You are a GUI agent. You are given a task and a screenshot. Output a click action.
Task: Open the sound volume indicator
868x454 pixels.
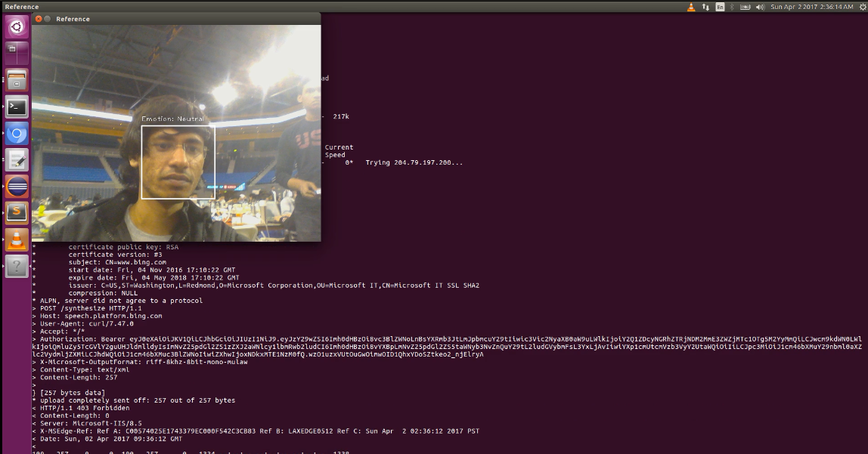(x=760, y=7)
